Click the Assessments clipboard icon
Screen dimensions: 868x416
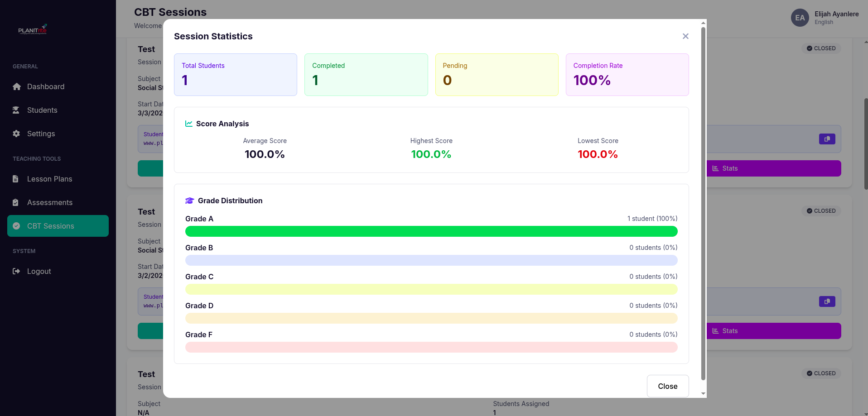[x=16, y=202]
